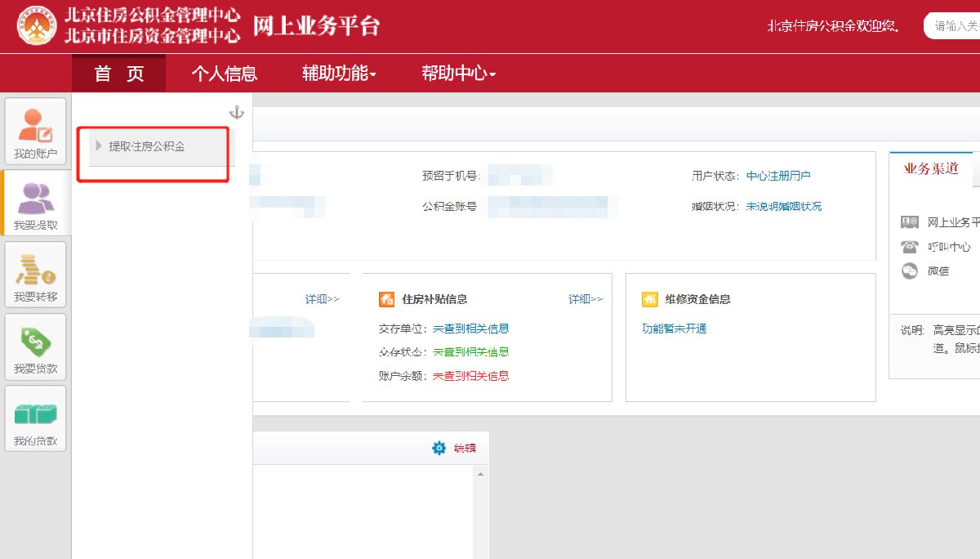Click the keyword search input field
The image size is (980, 559).
pyautogui.click(x=955, y=26)
